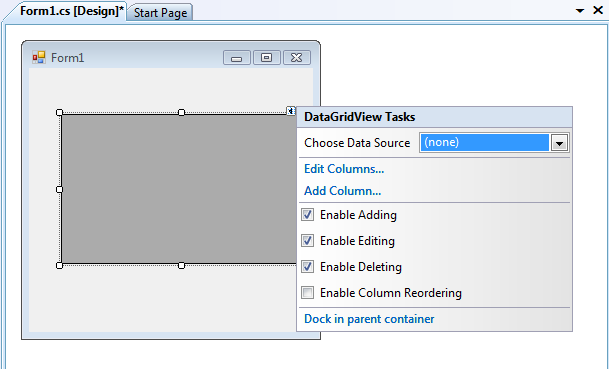Click the Form1 close X button
609x369 pixels.
(297, 58)
